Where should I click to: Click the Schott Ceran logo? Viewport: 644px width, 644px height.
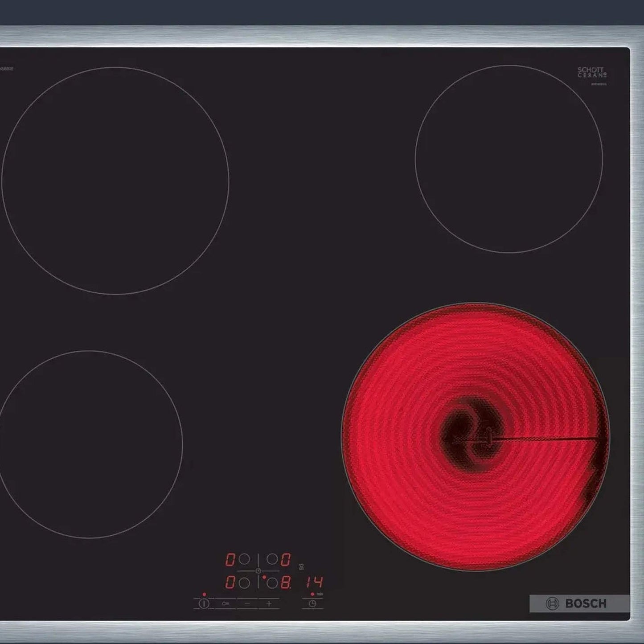(x=591, y=72)
